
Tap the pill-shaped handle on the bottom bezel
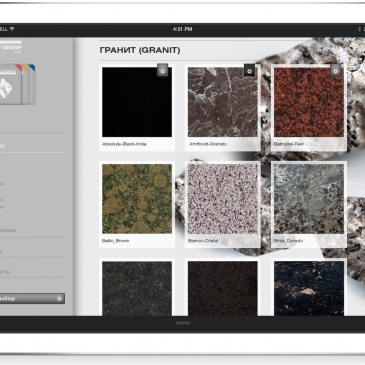183,323
